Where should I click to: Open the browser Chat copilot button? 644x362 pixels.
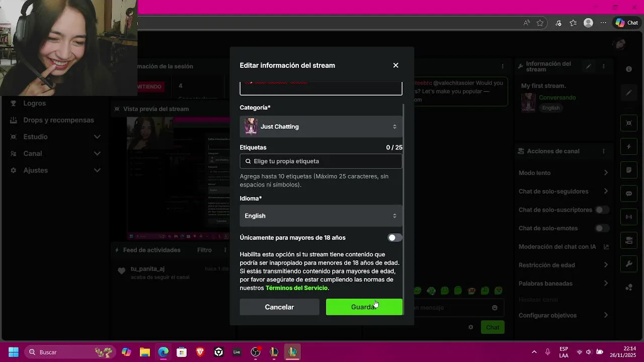pos(627,23)
